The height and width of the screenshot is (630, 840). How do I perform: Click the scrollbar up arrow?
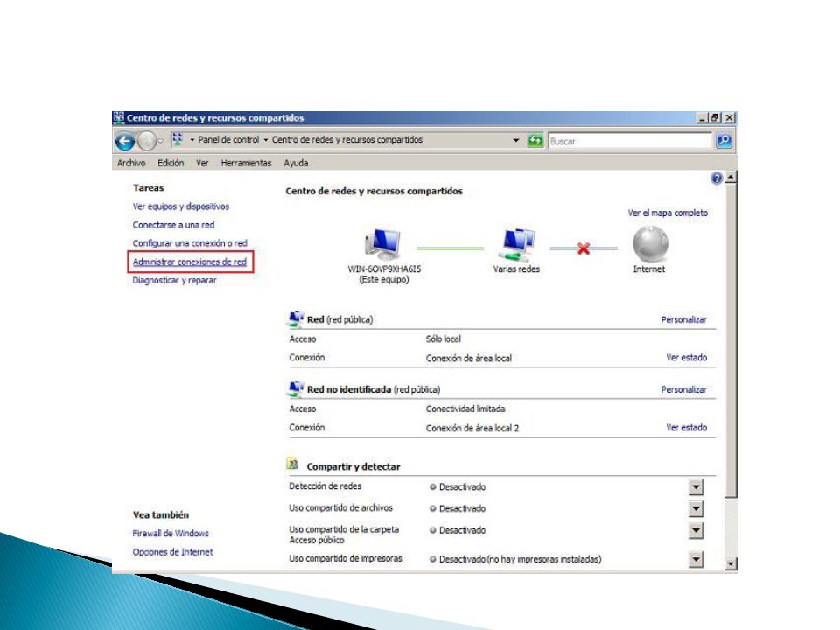[731, 177]
